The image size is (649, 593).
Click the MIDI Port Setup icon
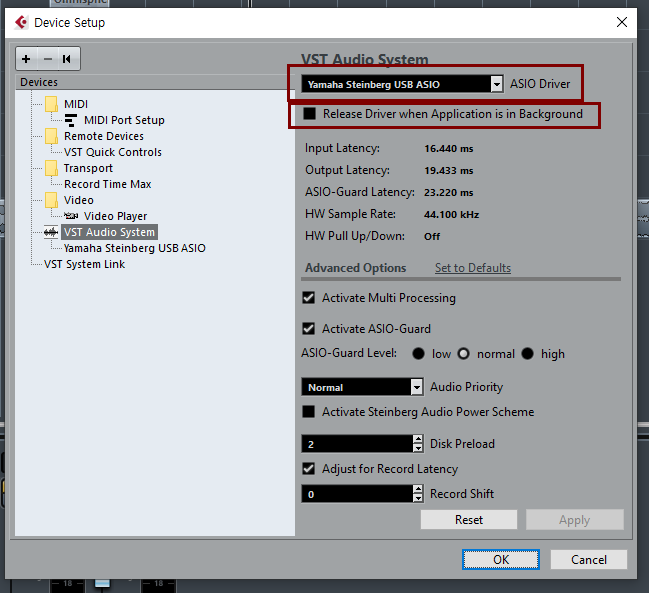pos(71,120)
